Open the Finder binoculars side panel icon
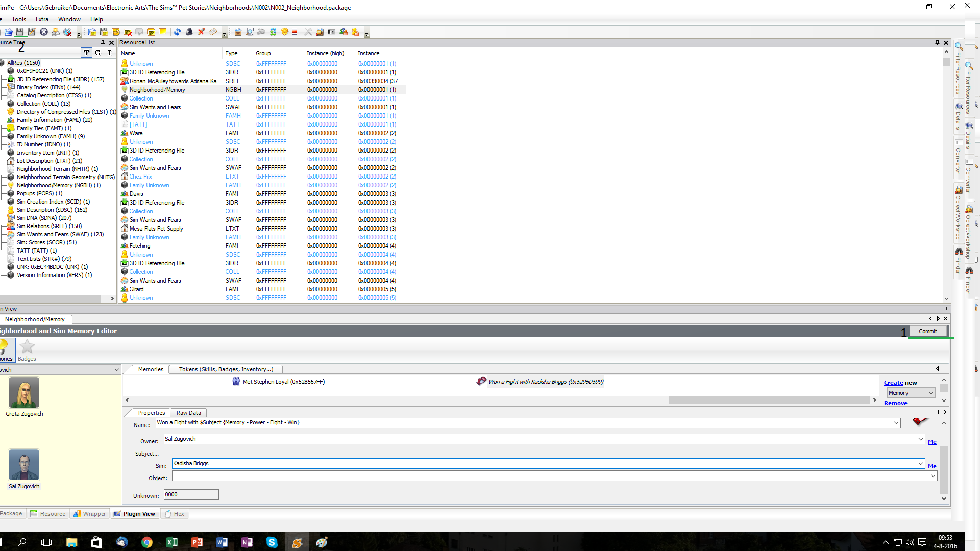Screen dimensions: 980x551 pyautogui.click(x=959, y=252)
